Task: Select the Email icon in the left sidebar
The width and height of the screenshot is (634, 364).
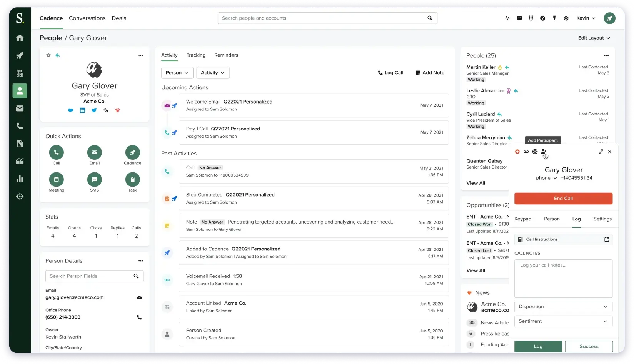Action: (20, 108)
